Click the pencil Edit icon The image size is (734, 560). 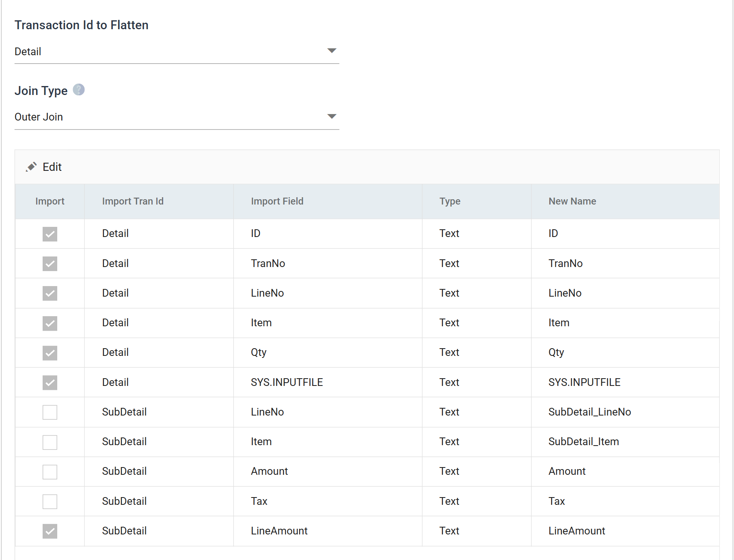(31, 167)
